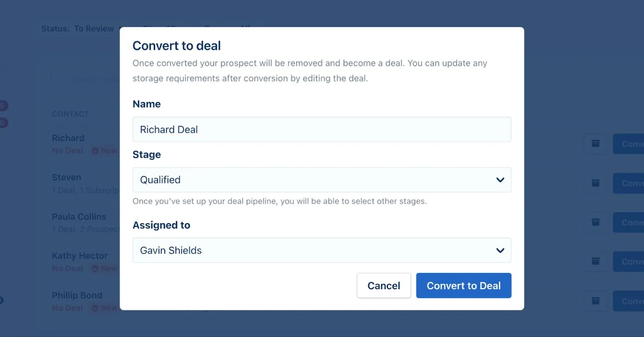
Task: Click the Convert button in Paula Collins' row
Action: pyautogui.click(x=628, y=222)
